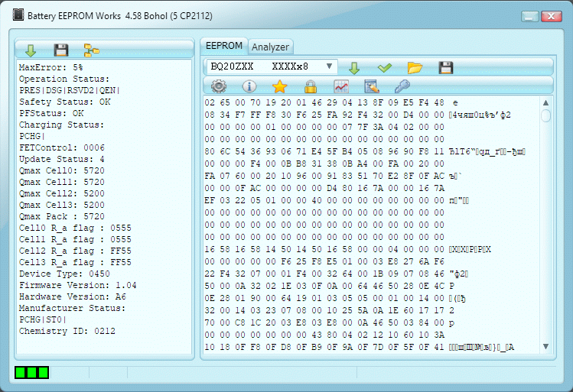Click yellow tree structure icon in left panel

tap(91, 50)
